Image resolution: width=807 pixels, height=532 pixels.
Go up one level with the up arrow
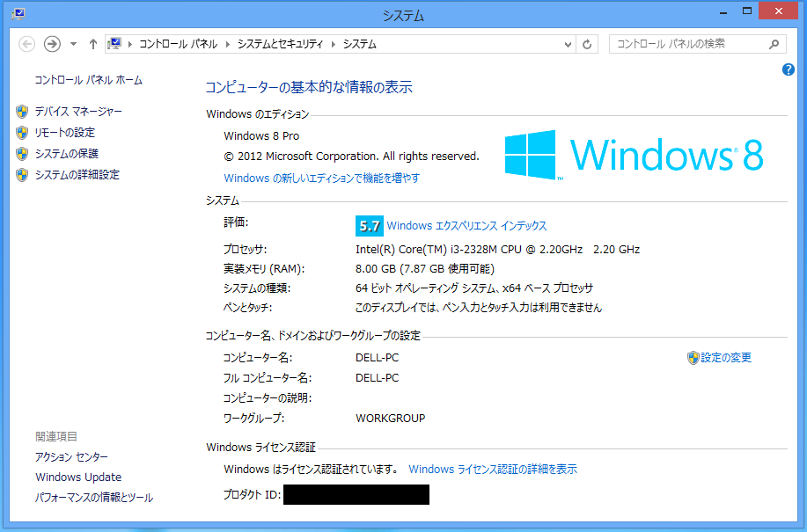(92, 44)
